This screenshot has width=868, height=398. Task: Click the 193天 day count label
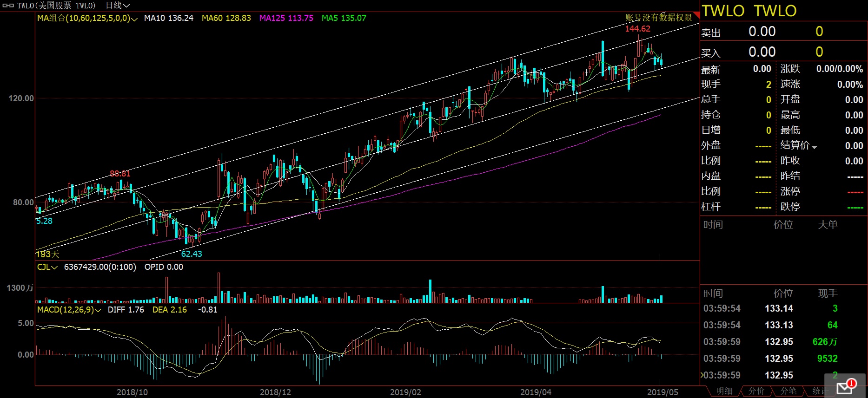(47, 254)
